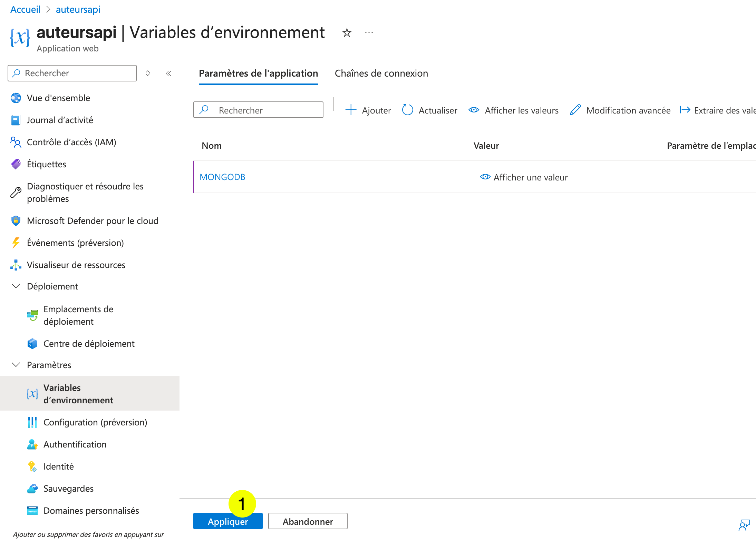Star auteursapi as a favorite

coord(346,32)
